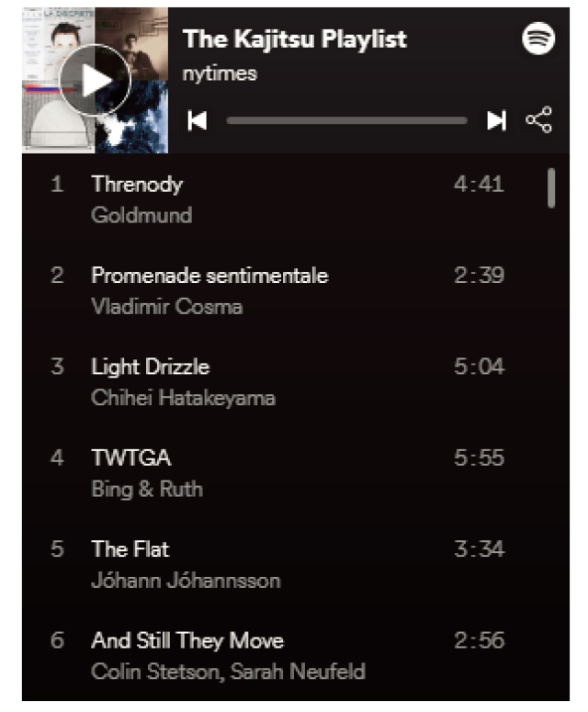
Task: Open artist Chihei Hatakeyama
Action: (x=184, y=398)
